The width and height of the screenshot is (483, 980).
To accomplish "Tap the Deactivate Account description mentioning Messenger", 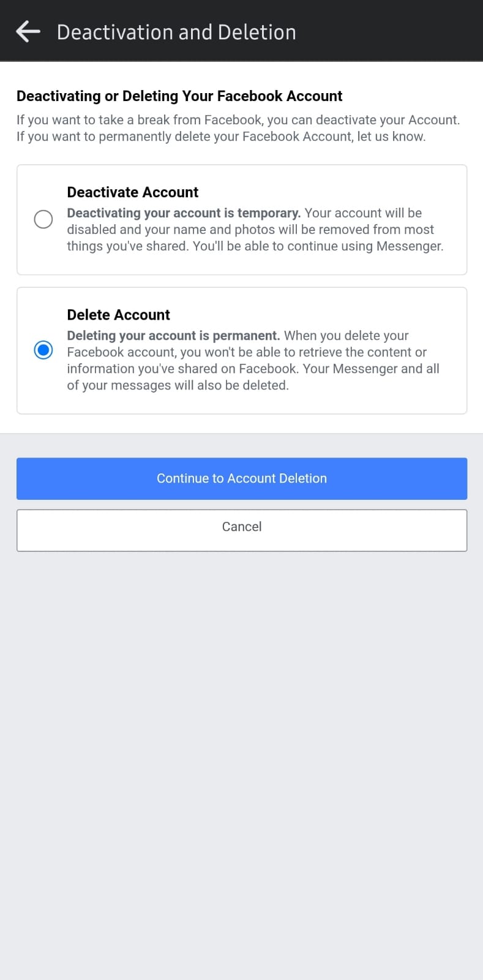I will pyautogui.click(x=318, y=246).
